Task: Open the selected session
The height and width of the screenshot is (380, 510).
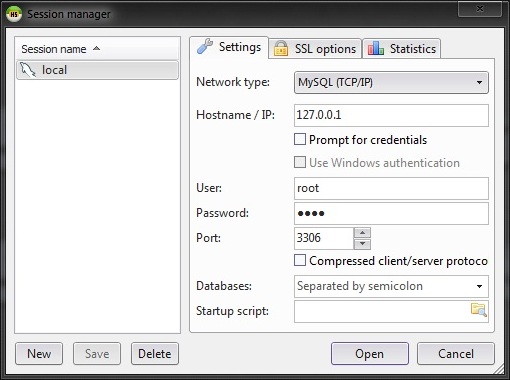Action: click(370, 354)
